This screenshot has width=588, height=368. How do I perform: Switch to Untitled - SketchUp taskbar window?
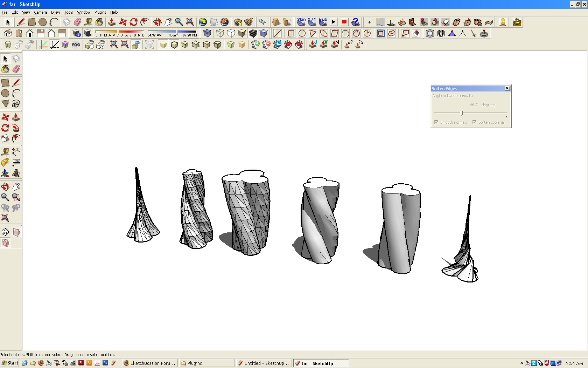264,363
